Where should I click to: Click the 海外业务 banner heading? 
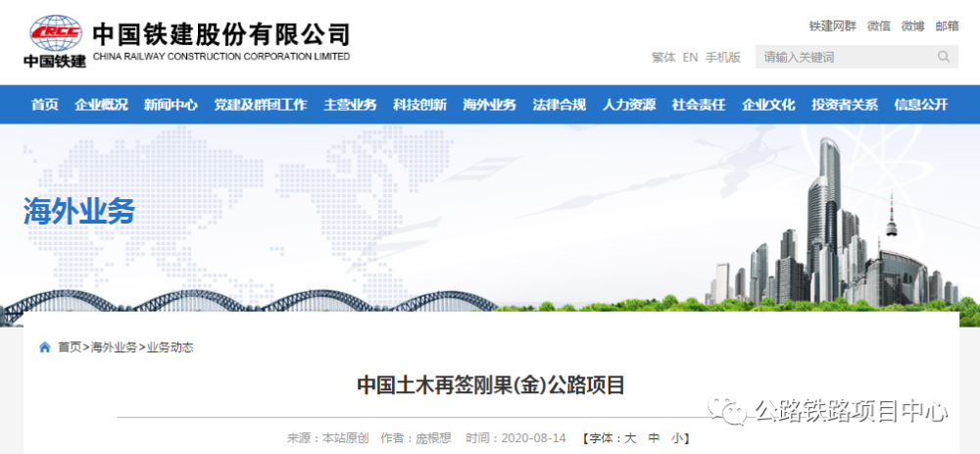point(79,211)
